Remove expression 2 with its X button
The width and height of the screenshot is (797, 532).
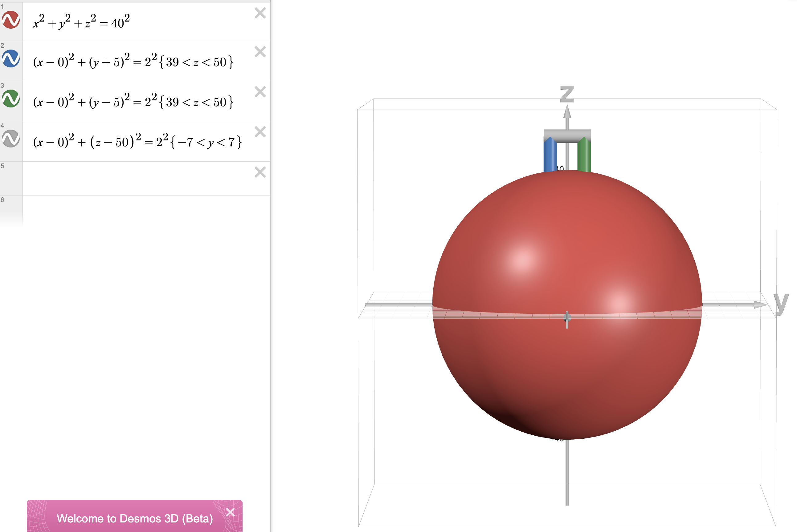click(260, 53)
